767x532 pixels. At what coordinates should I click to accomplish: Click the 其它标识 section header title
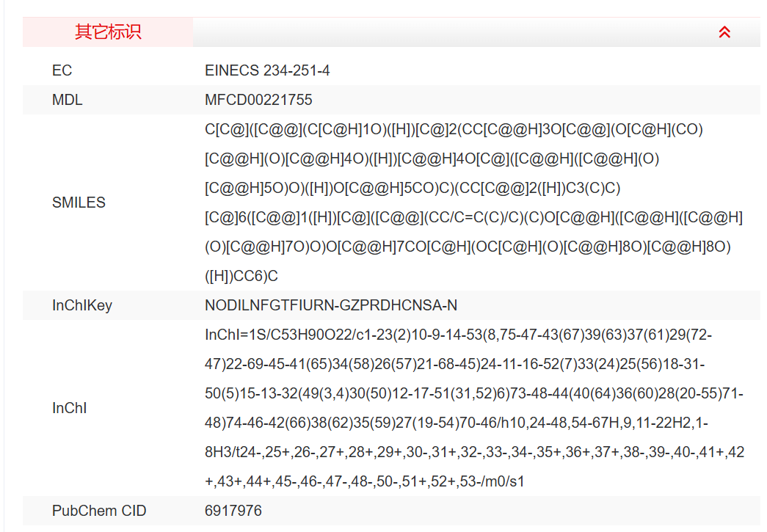pyautogui.click(x=108, y=32)
